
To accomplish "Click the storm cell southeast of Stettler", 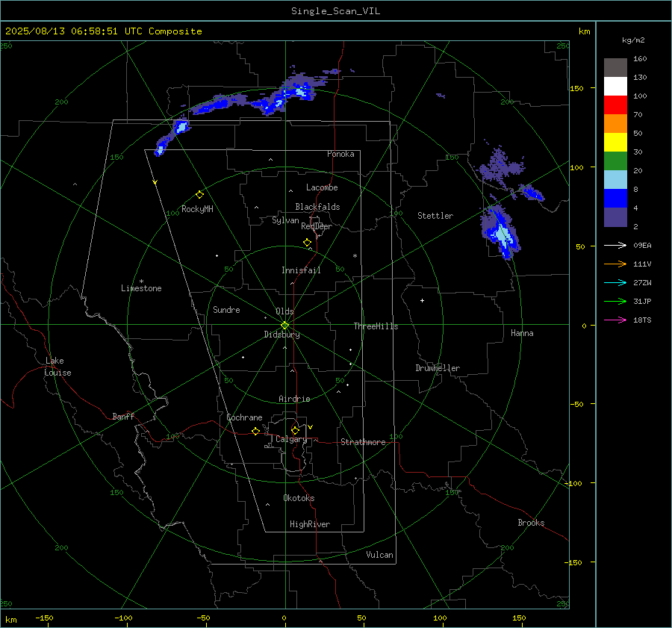I will tap(500, 232).
